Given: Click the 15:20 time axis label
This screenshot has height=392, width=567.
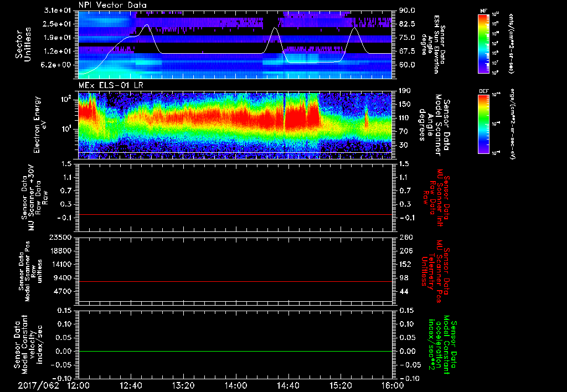Looking at the screenshot, I should click(x=341, y=385).
